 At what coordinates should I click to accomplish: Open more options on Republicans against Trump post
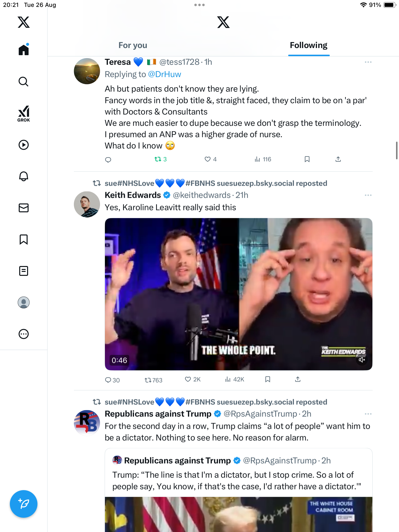point(368,414)
